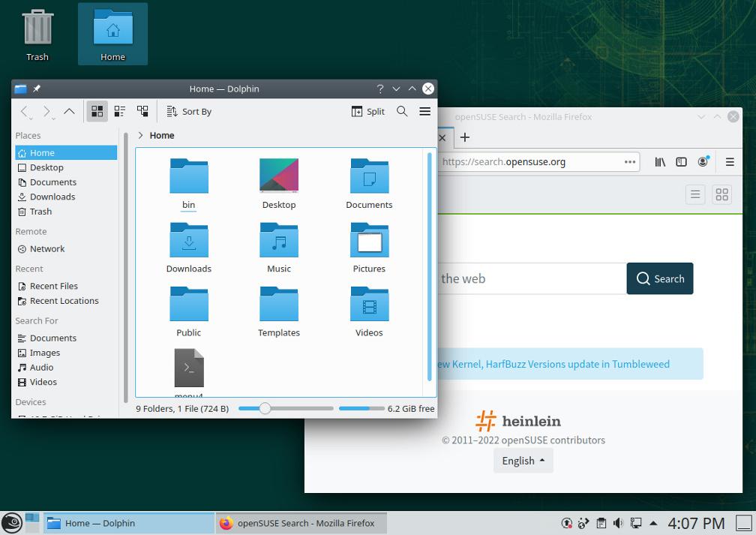This screenshot has width=756, height=535.
Task: Expand the breadcrumb chevron before Home
Action: (x=140, y=136)
